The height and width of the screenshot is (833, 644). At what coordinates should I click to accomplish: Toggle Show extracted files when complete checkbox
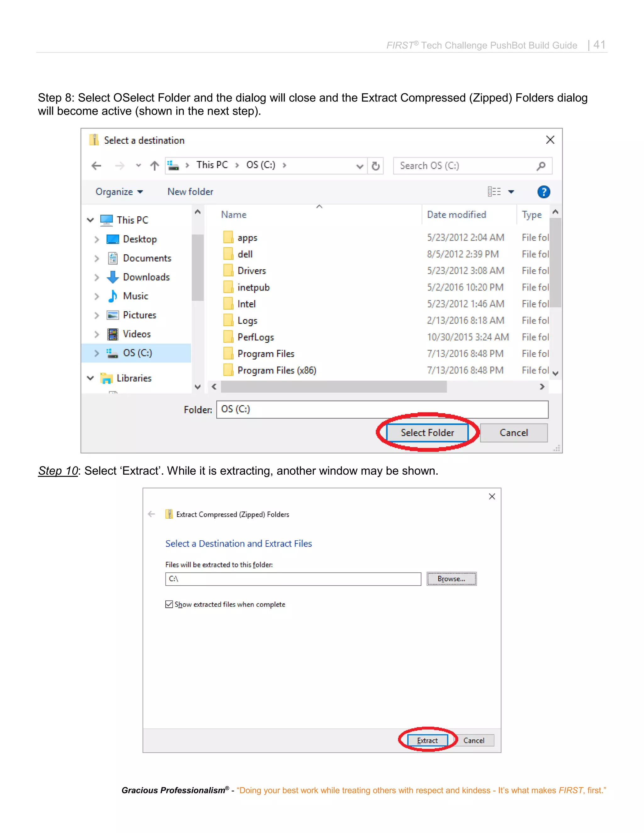(169, 604)
